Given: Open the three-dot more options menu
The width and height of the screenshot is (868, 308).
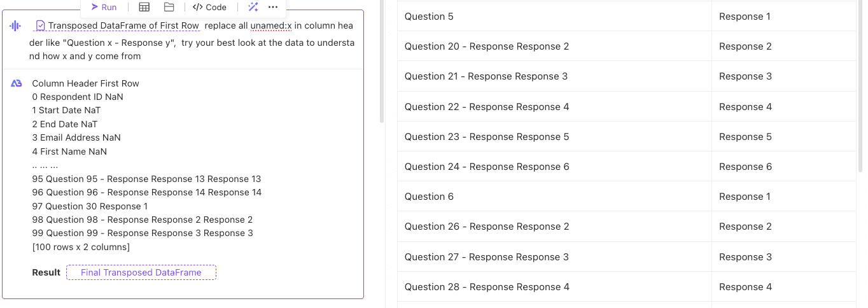Looking at the screenshot, I should pos(273,7).
